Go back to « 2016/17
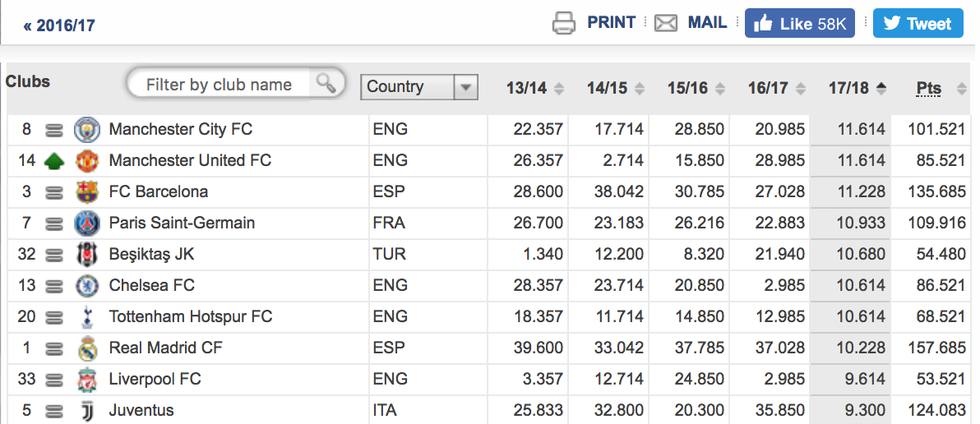Screen dimensions: 980x424 coord(59,25)
